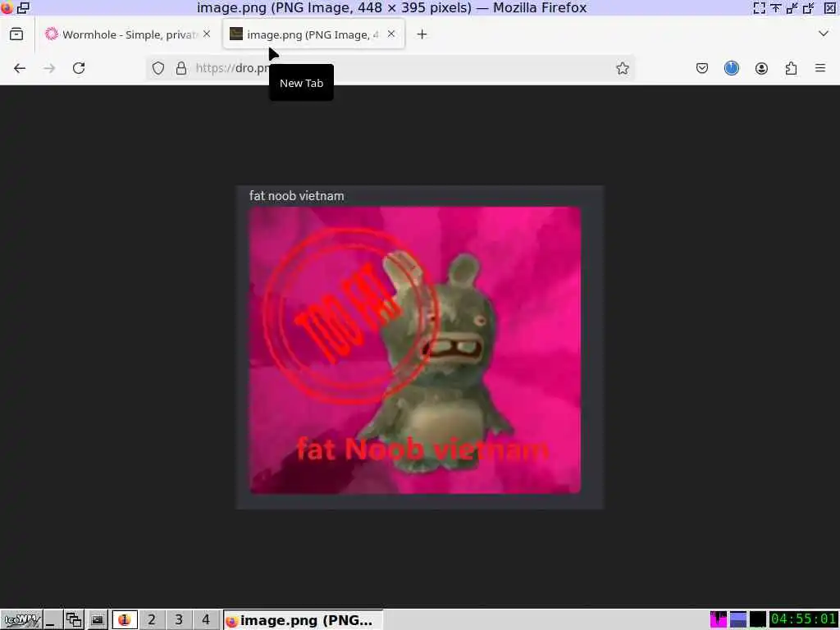
Task: Open the Extensions puzzle icon
Action: [x=791, y=68]
